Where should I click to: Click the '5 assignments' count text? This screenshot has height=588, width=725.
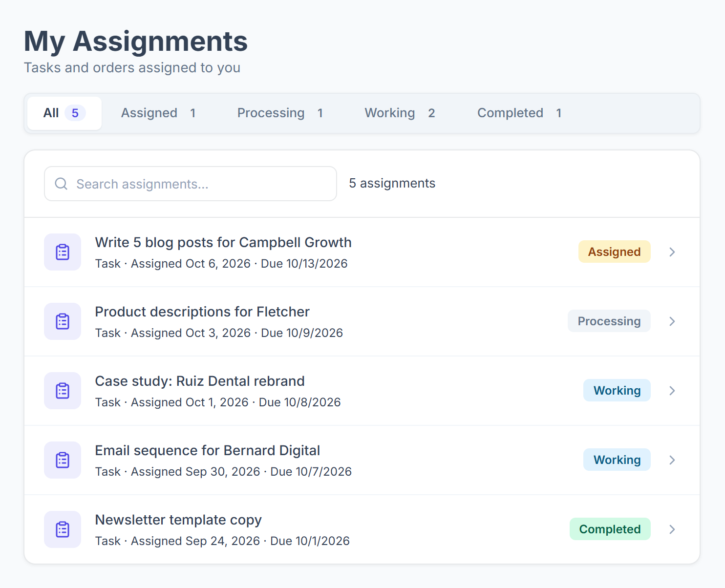point(392,183)
